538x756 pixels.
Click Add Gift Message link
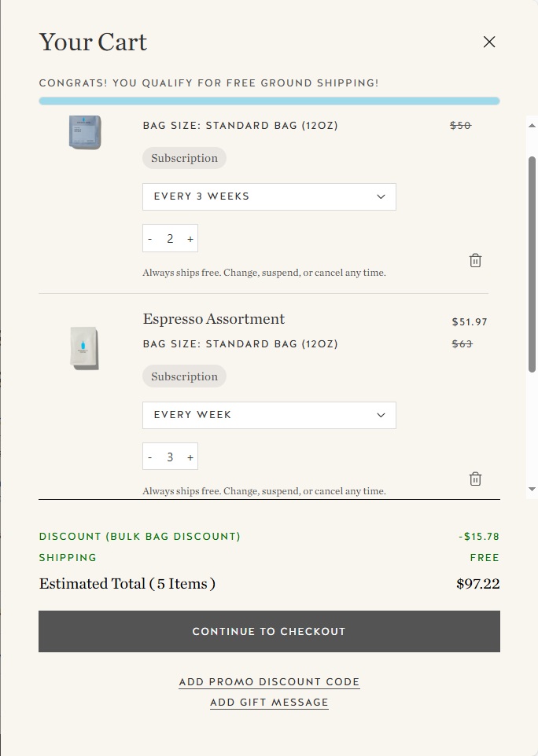point(269,702)
